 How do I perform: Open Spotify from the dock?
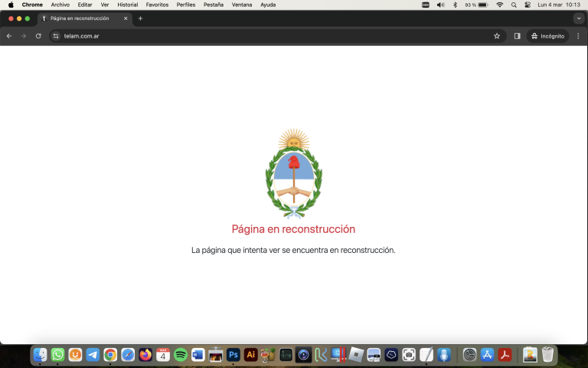click(x=181, y=354)
